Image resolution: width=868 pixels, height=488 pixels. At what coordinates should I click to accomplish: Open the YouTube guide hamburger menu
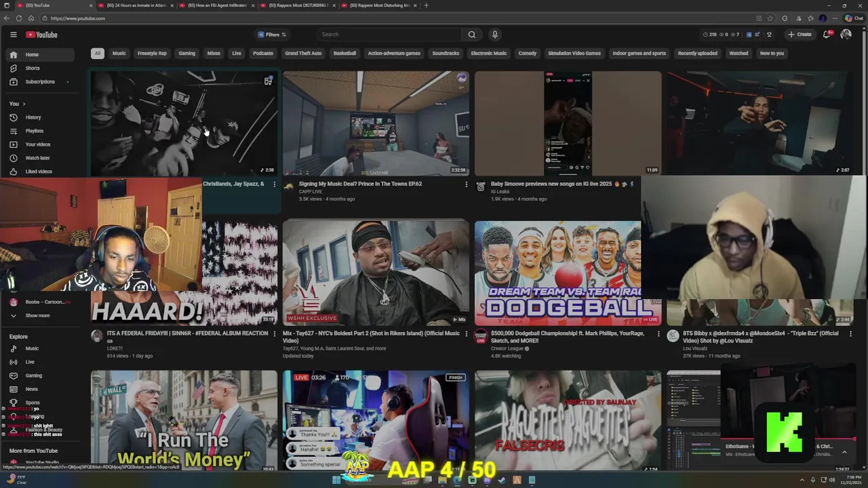(13, 35)
